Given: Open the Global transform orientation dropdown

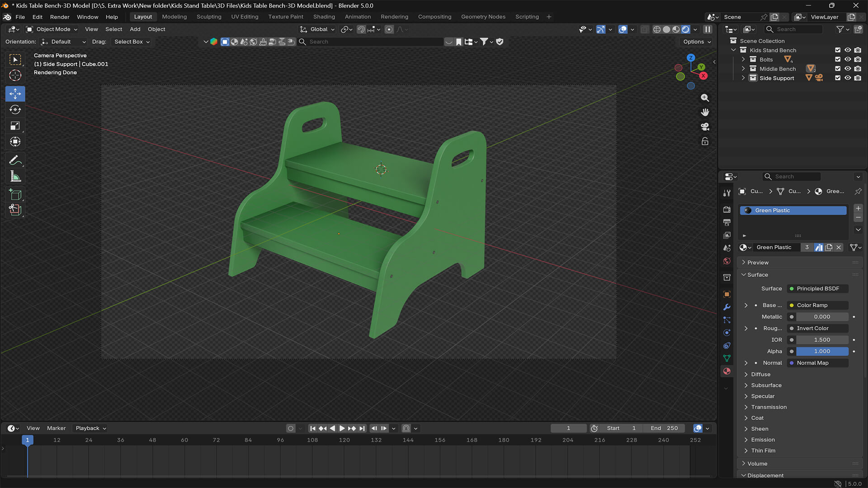Looking at the screenshot, I should [317, 29].
